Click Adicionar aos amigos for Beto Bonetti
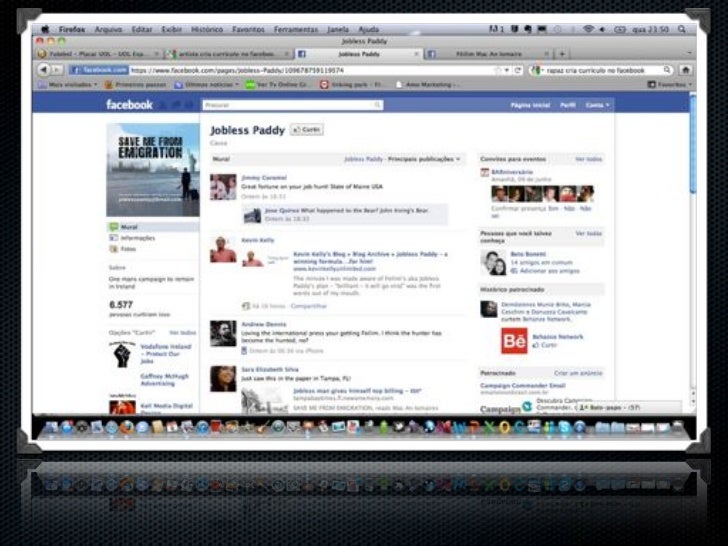This screenshot has height=546, width=728. (550, 271)
